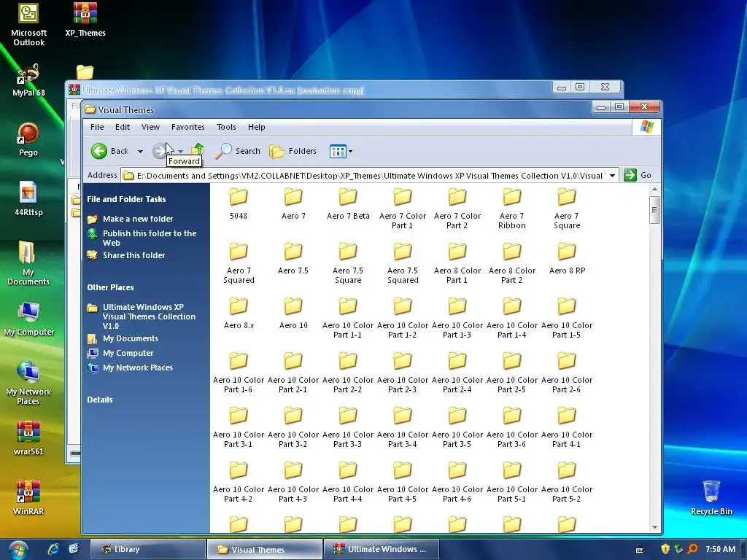This screenshot has height=560, width=747.
Task: Expand the Details section
Action: [x=99, y=400]
